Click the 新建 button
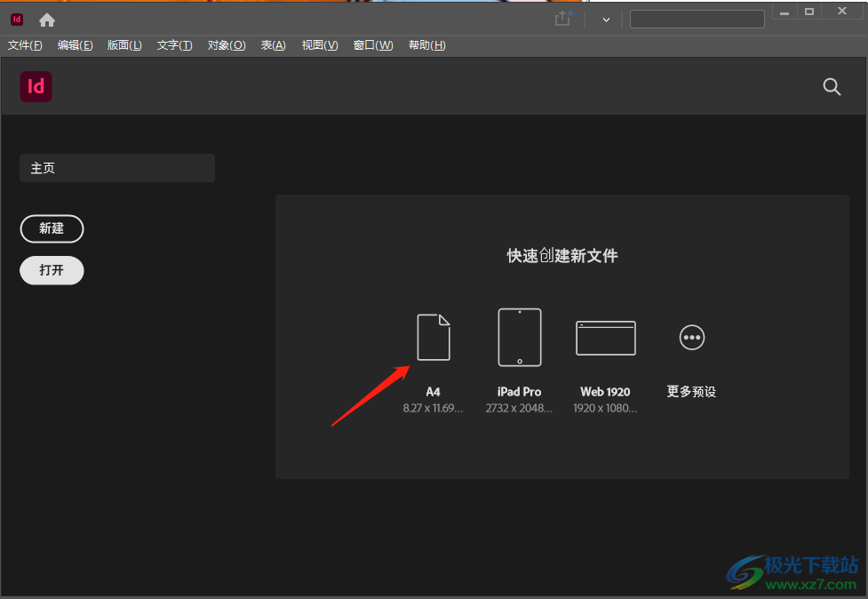Viewport: 868px width, 599px height. [52, 228]
